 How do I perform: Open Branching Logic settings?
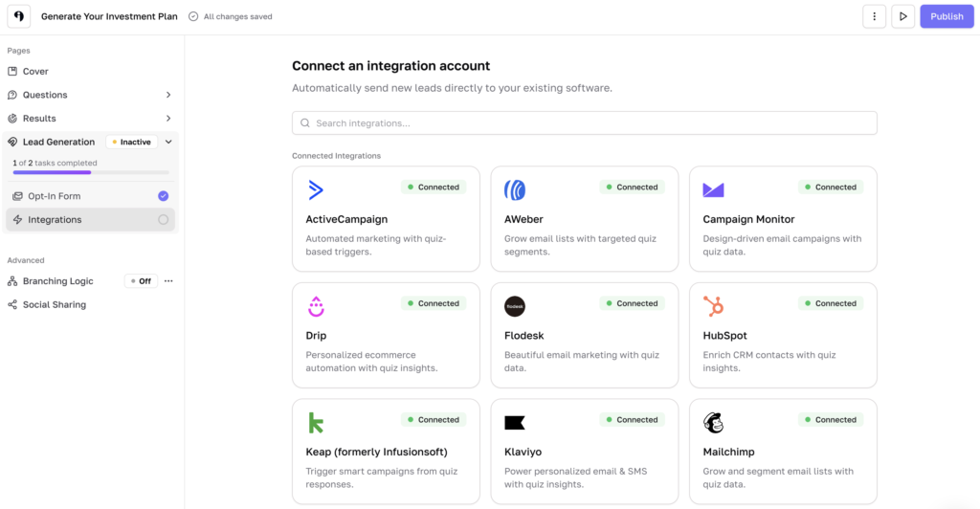pos(58,281)
